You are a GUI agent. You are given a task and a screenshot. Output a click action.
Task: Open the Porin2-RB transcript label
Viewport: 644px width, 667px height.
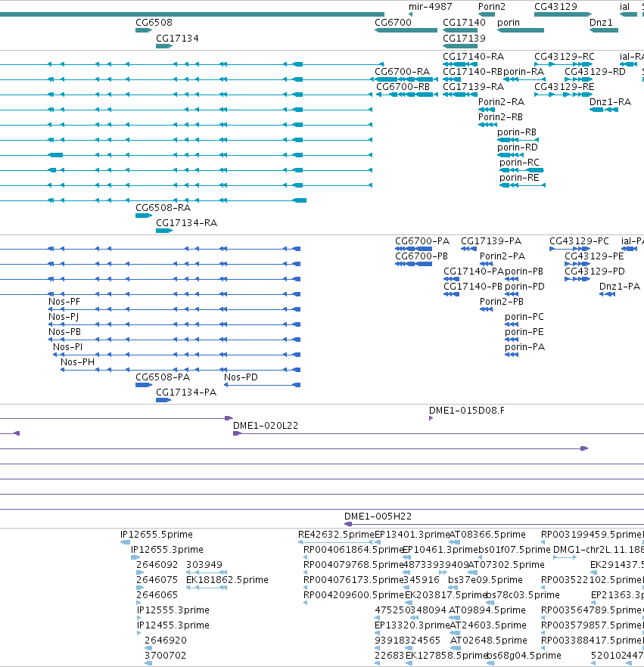tap(500, 117)
